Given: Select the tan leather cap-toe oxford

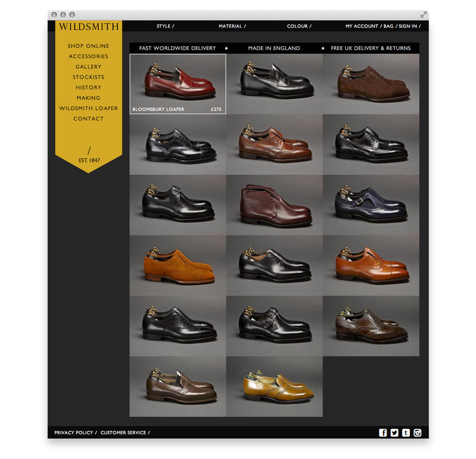Looking at the screenshot, I should (371, 265).
